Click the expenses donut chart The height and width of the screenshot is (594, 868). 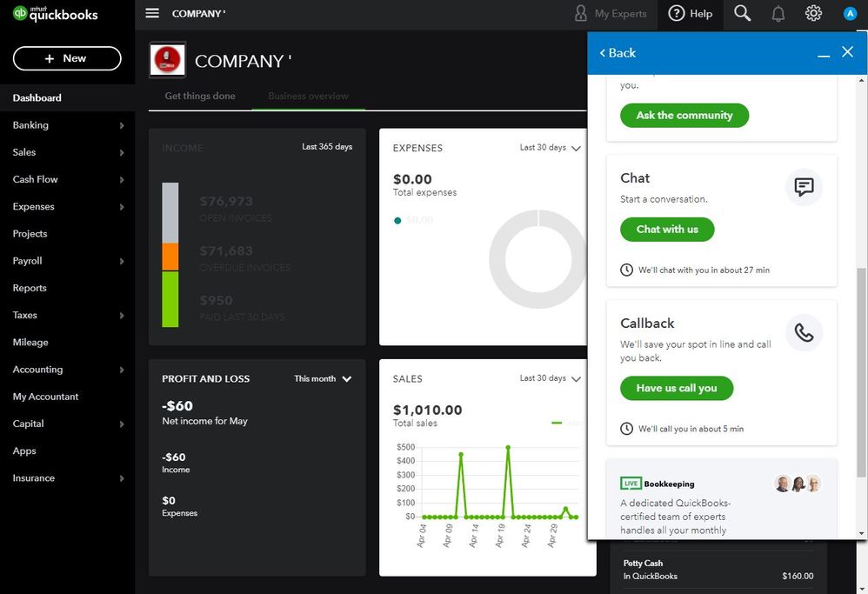pyautogui.click(x=537, y=258)
